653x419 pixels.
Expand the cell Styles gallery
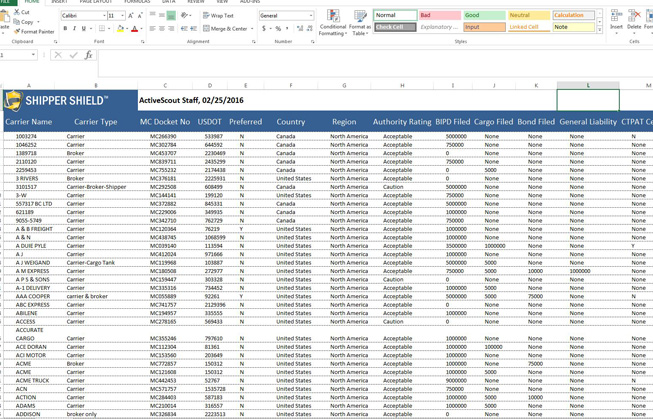599,27
